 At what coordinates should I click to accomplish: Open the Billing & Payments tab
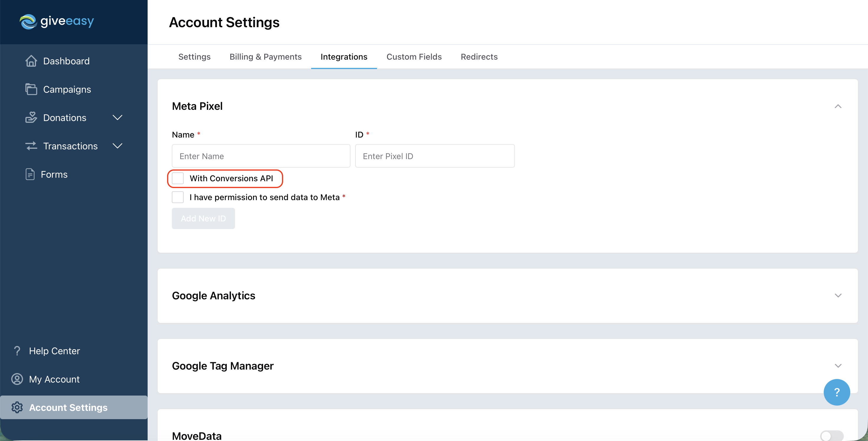pyautogui.click(x=265, y=57)
